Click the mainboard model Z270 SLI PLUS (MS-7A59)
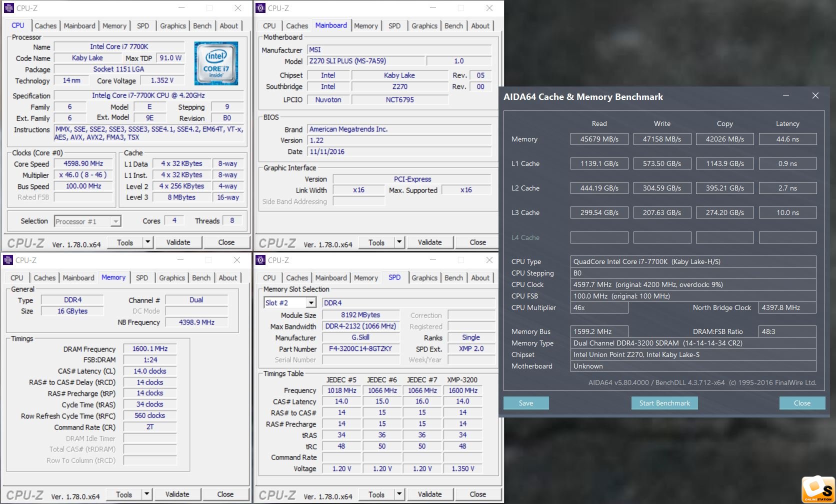The image size is (836, 504). click(366, 61)
